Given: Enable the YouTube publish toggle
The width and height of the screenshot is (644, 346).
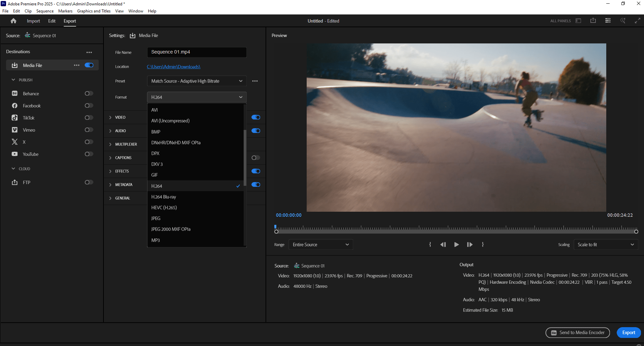Looking at the screenshot, I should coord(89,154).
